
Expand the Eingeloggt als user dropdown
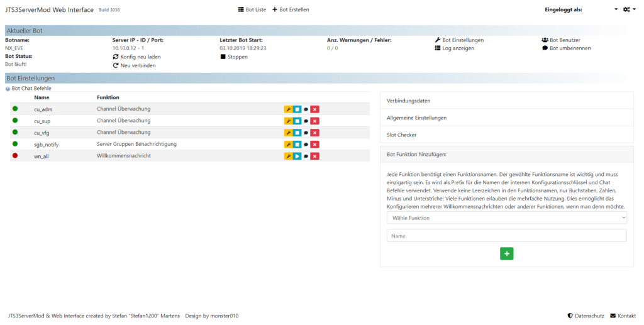(616, 9)
